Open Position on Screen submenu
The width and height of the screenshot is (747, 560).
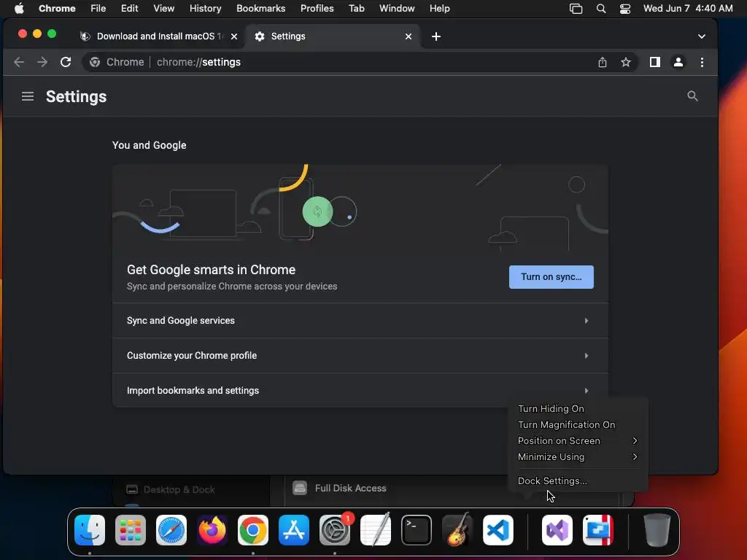click(x=578, y=440)
